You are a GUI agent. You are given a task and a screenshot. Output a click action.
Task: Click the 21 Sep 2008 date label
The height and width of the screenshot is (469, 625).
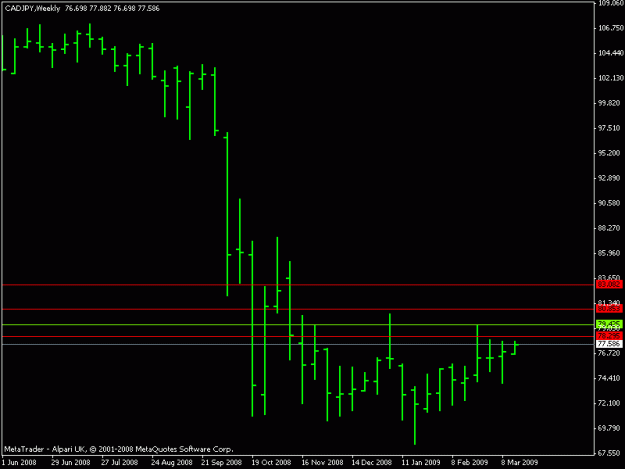click(222, 463)
